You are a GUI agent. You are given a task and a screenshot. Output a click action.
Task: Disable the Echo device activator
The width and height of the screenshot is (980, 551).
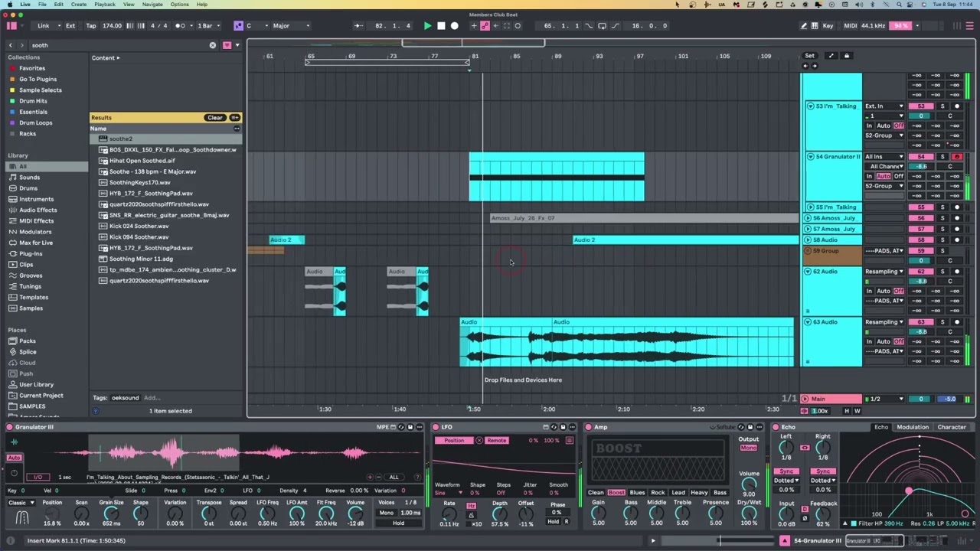click(776, 427)
